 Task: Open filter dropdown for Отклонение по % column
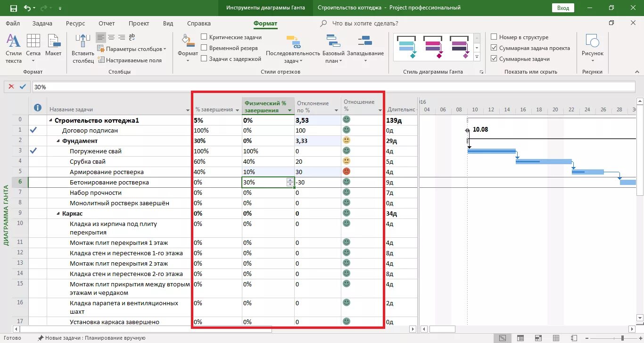(337, 110)
